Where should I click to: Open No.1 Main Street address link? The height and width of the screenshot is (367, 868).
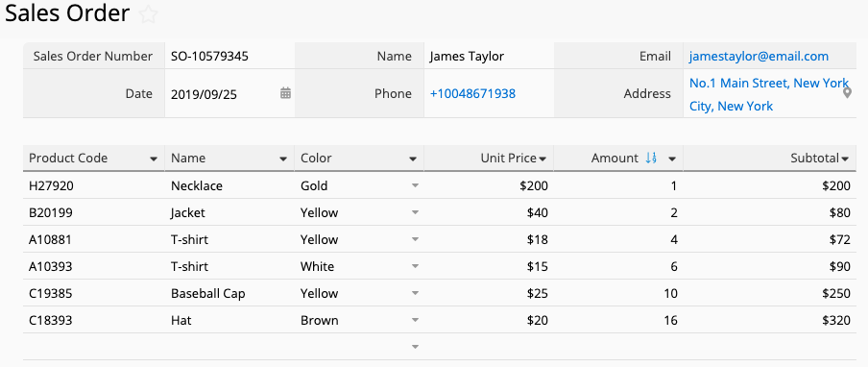[x=769, y=95]
